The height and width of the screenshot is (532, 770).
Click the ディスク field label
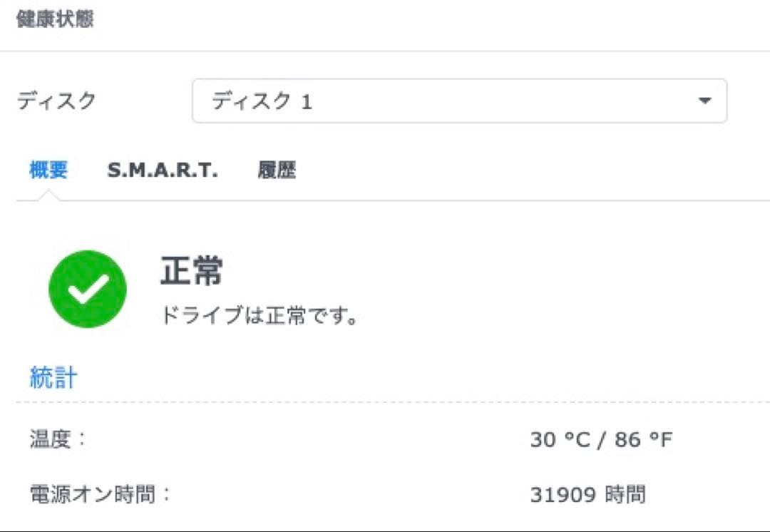(56, 101)
